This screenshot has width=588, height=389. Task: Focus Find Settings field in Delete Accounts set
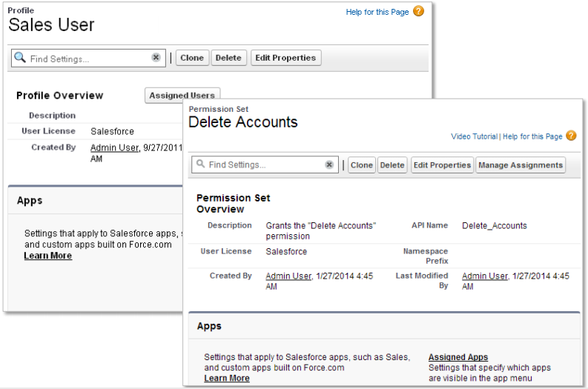coord(263,165)
